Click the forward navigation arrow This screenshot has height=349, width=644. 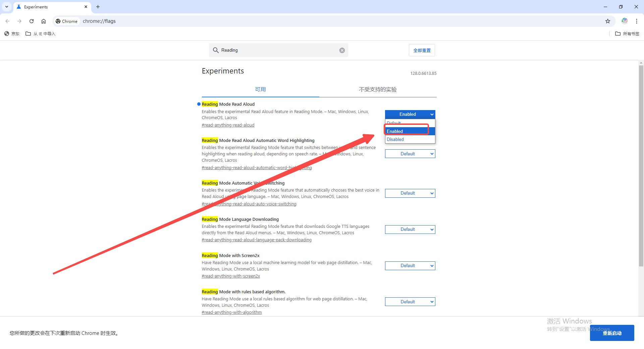[x=19, y=21]
